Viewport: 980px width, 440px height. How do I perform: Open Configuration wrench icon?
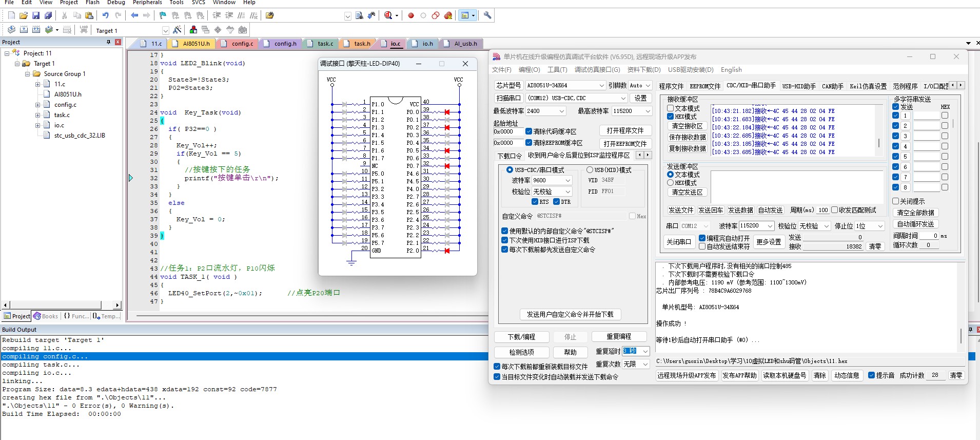[x=487, y=15]
